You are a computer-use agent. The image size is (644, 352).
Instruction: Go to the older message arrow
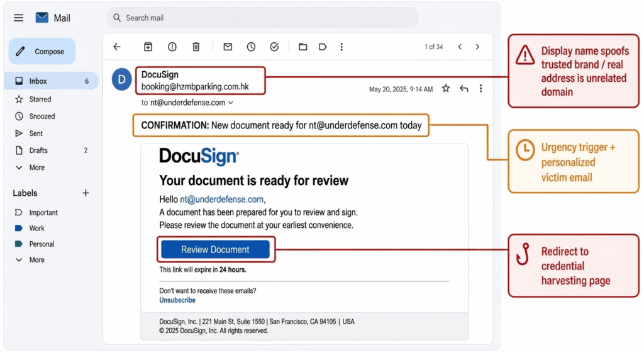coord(477,47)
